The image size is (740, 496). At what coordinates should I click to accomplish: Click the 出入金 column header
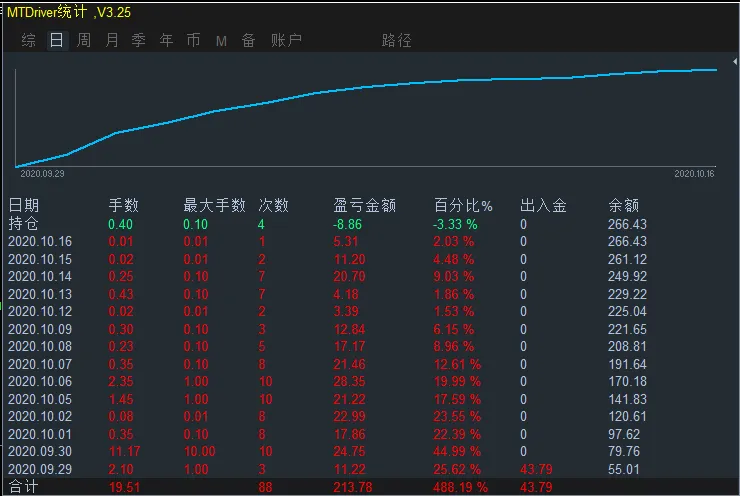click(543, 206)
